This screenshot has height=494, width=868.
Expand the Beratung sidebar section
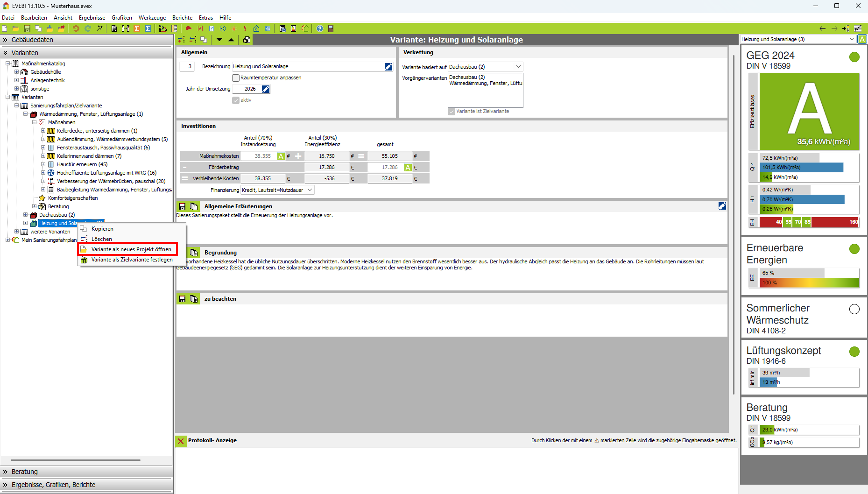24,472
